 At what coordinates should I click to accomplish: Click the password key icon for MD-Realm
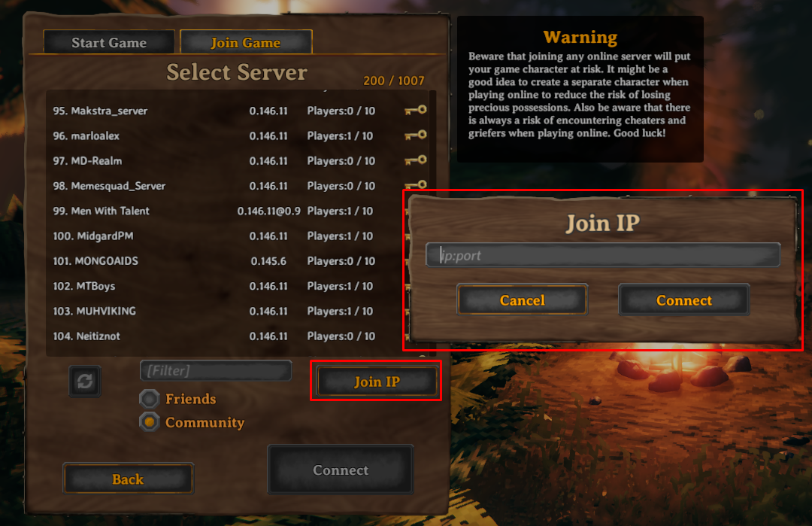tap(415, 160)
